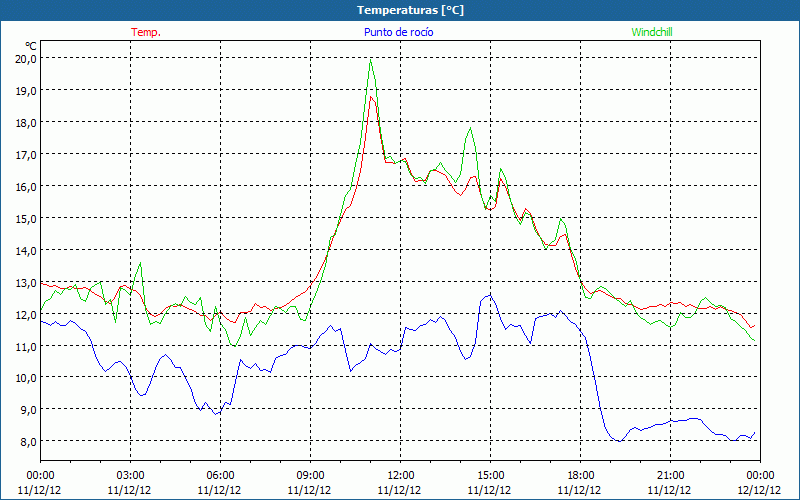The width and height of the screenshot is (800, 500).
Task: Select the blue Punto de rocío legend label
Action: pos(399,32)
